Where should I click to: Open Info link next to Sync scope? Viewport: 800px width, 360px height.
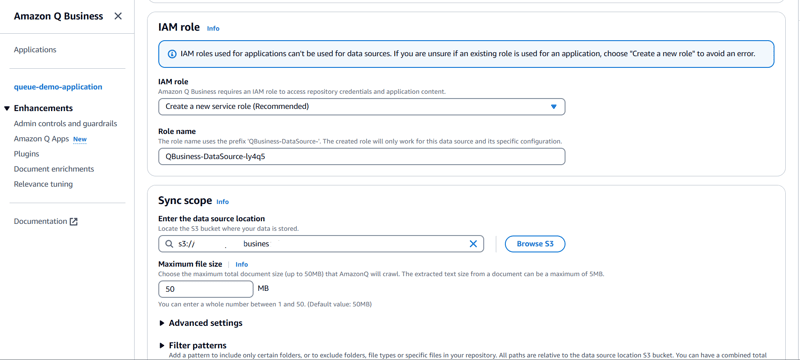coord(222,202)
